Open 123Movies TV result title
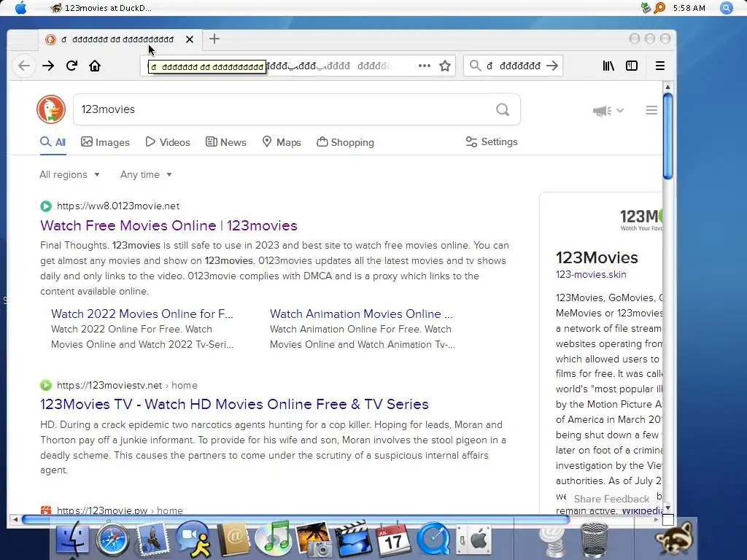 pos(234,404)
